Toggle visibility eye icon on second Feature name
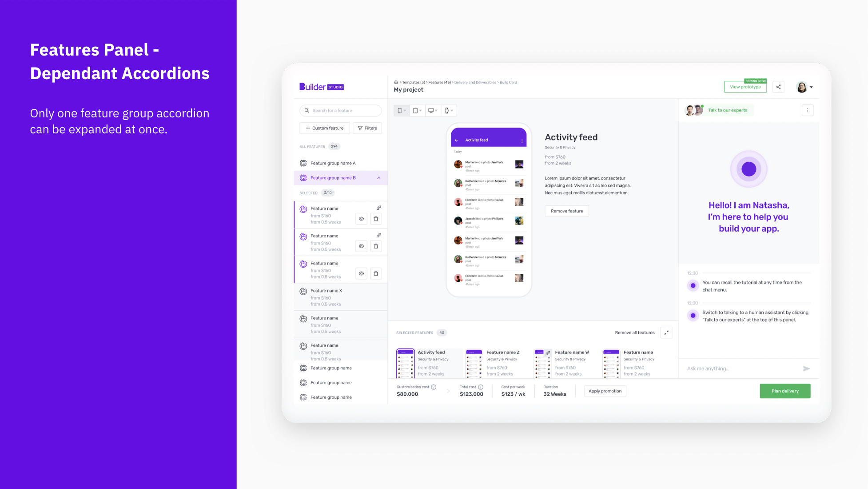Screen dimensions: 868x489 362,246
